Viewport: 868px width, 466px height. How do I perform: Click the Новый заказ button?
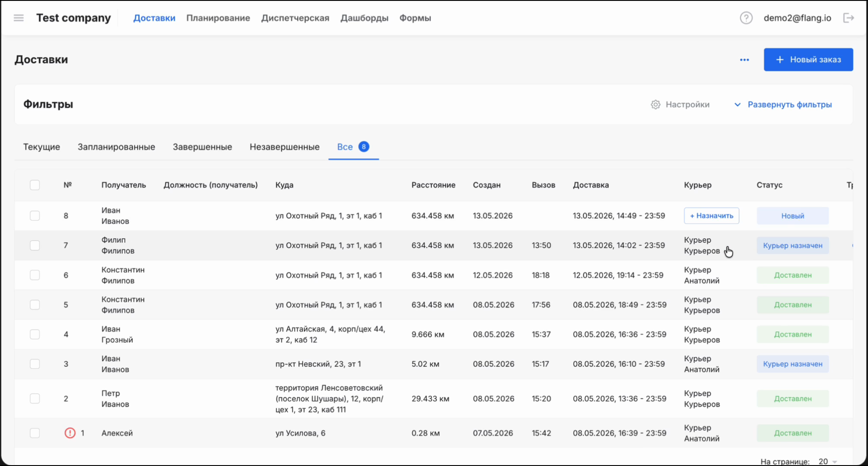pos(808,60)
